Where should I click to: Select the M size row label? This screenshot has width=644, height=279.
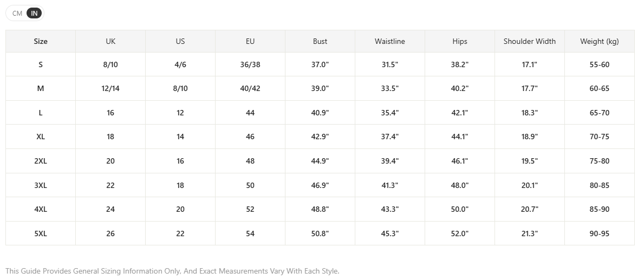pyautogui.click(x=41, y=88)
